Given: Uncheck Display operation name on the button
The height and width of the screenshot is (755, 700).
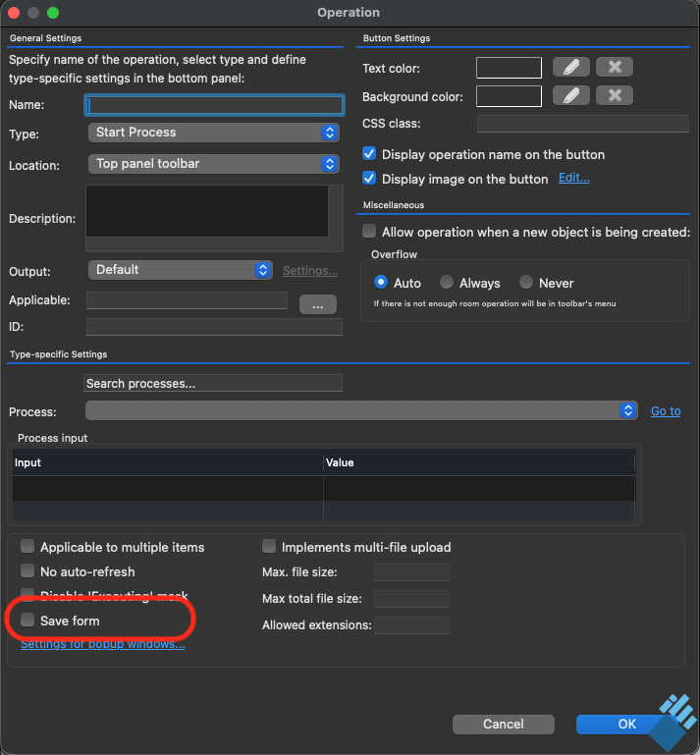Looking at the screenshot, I should pos(370,154).
